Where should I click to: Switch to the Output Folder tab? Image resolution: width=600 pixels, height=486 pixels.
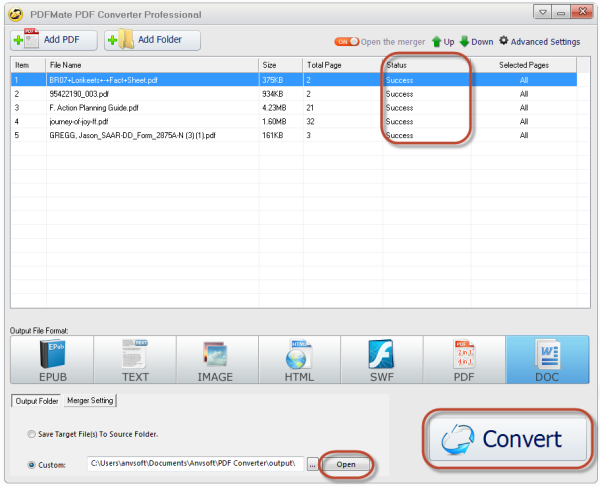pyautogui.click(x=36, y=401)
